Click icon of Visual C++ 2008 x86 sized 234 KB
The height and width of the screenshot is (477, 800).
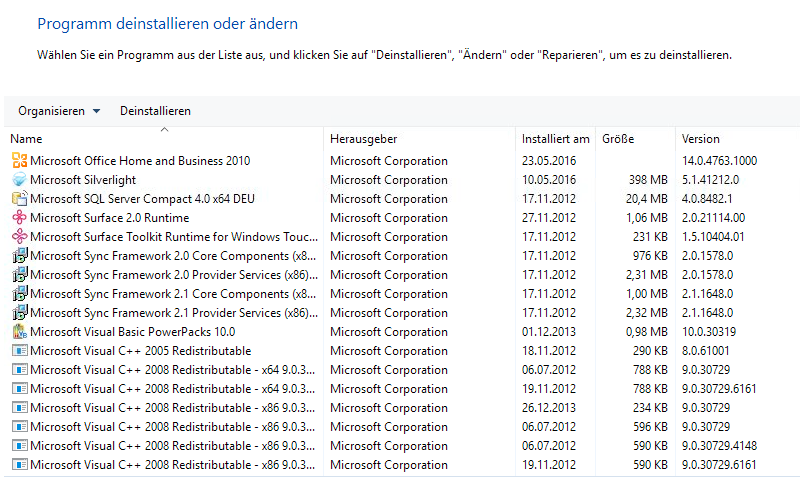tap(19, 408)
